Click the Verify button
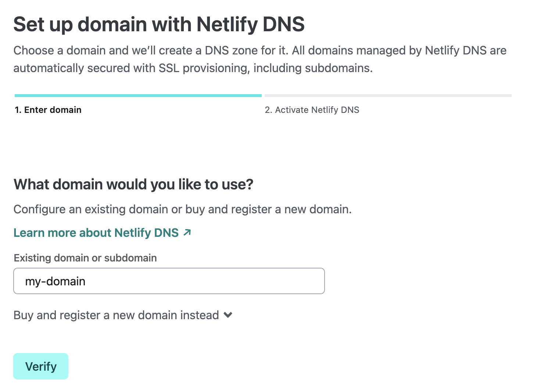The height and width of the screenshot is (392, 533). point(41,366)
